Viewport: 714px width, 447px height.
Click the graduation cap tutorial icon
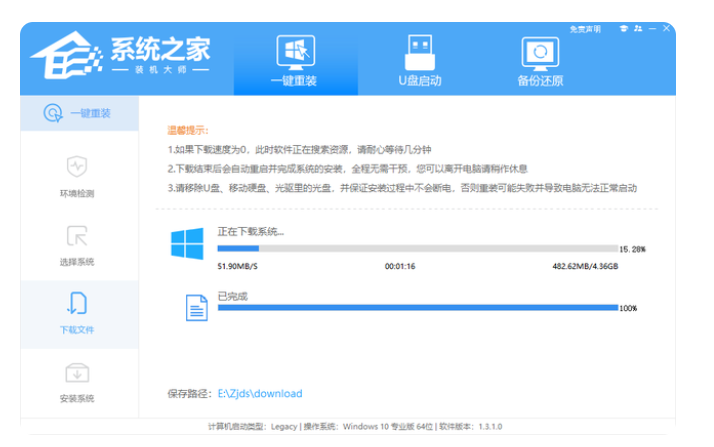(x=625, y=29)
